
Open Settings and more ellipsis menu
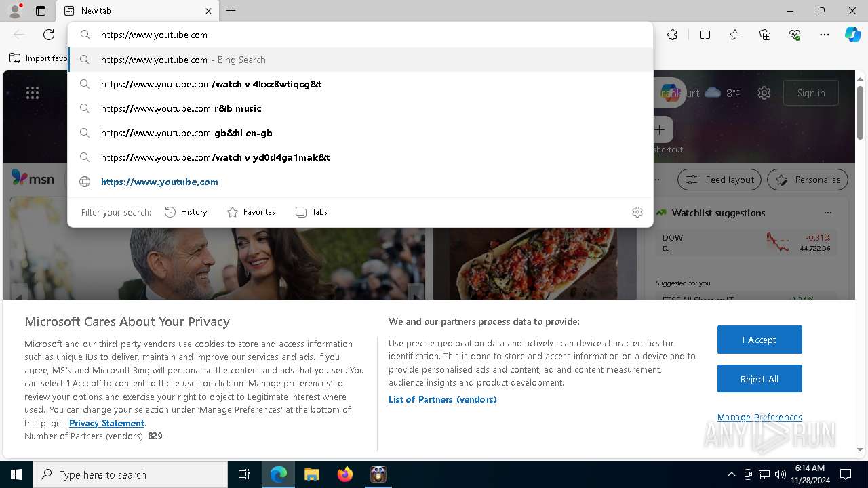coord(825,35)
